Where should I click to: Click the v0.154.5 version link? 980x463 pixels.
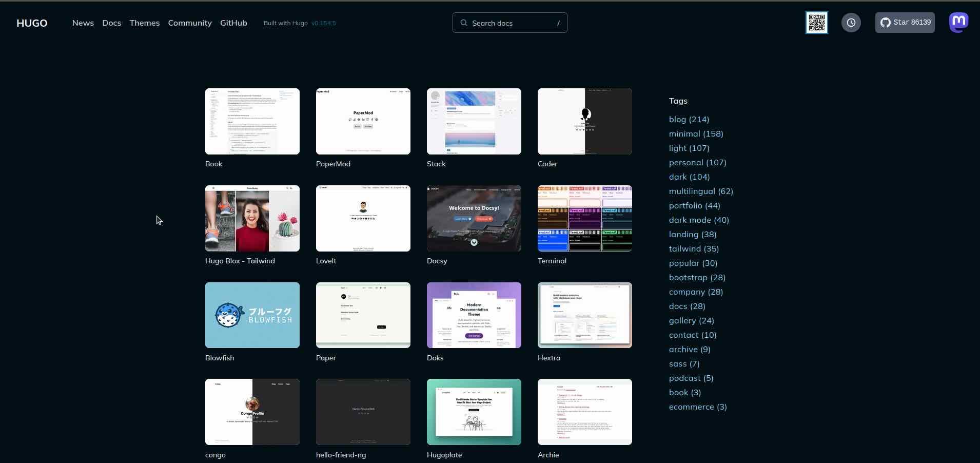[324, 23]
